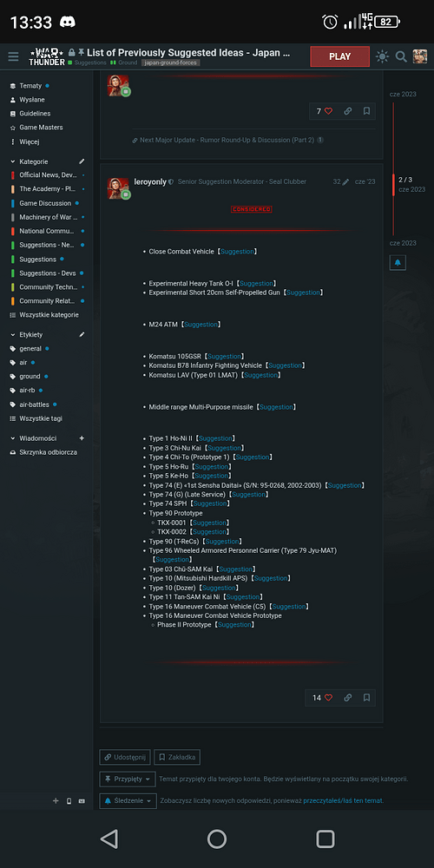Image resolution: width=434 pixels, height=868 pixels.
Task: Click the timeline 2 / 3 scroller handle
Action: pyautogui.click(x=393, y=184)
